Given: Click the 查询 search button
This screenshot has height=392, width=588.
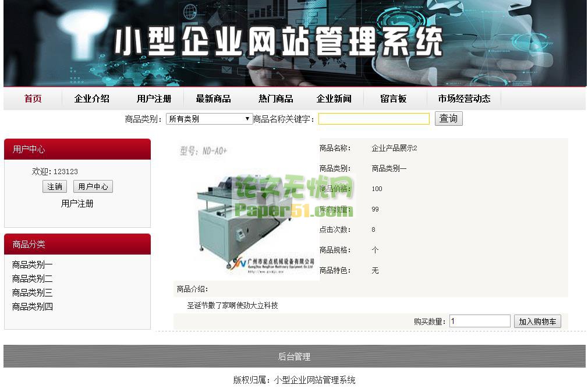Looking at the screenshot, I should tap(448, 119).
